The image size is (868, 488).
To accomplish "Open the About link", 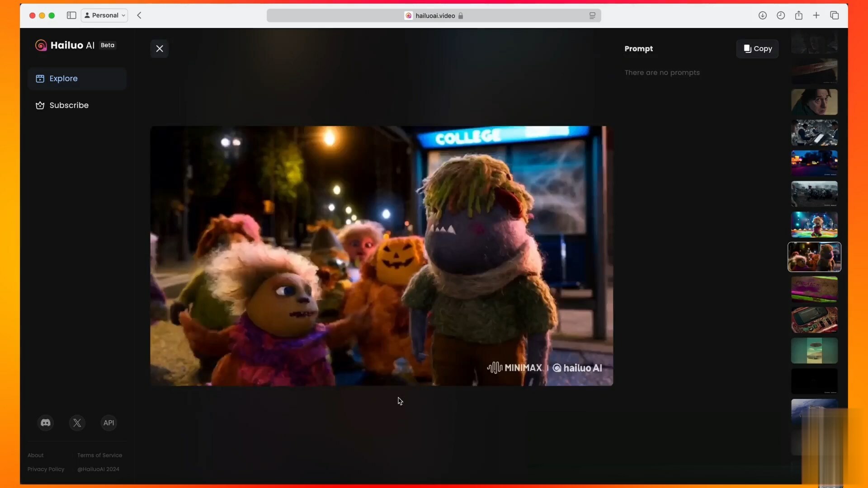I will coord(36,455).
